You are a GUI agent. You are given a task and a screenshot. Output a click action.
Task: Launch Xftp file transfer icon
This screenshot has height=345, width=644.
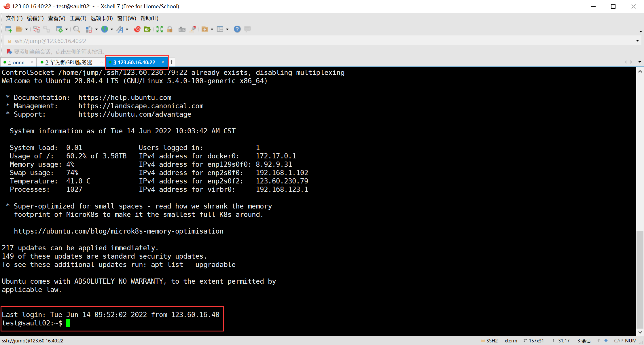click(x=147, y=29)
